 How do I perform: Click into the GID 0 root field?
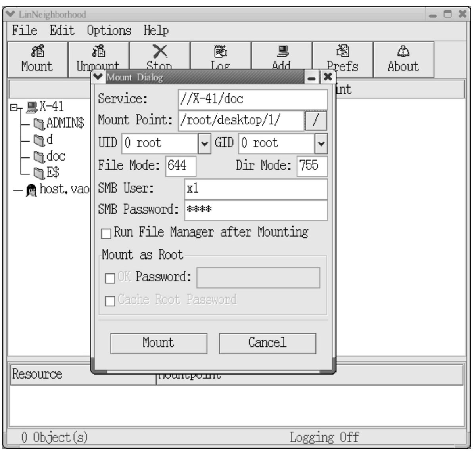point(276,143)
